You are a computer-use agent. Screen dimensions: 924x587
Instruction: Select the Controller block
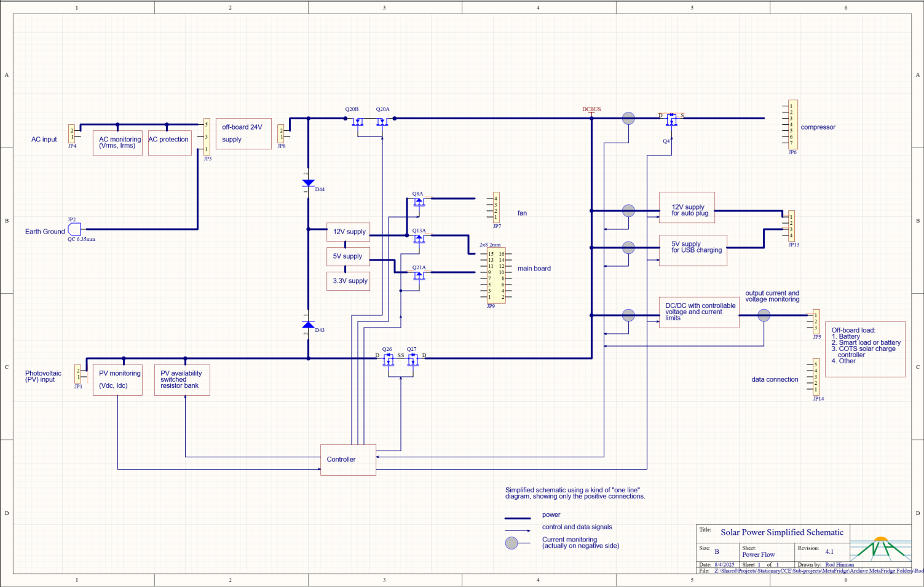(x=348, y=460)
